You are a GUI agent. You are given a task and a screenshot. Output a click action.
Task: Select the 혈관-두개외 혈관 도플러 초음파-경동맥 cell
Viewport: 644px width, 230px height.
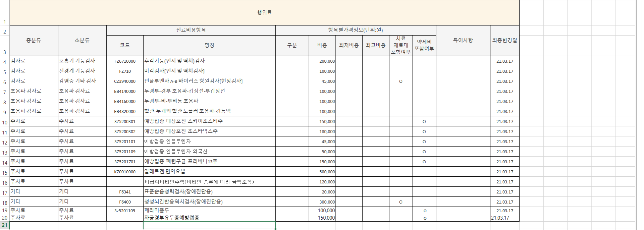[209, 111]
